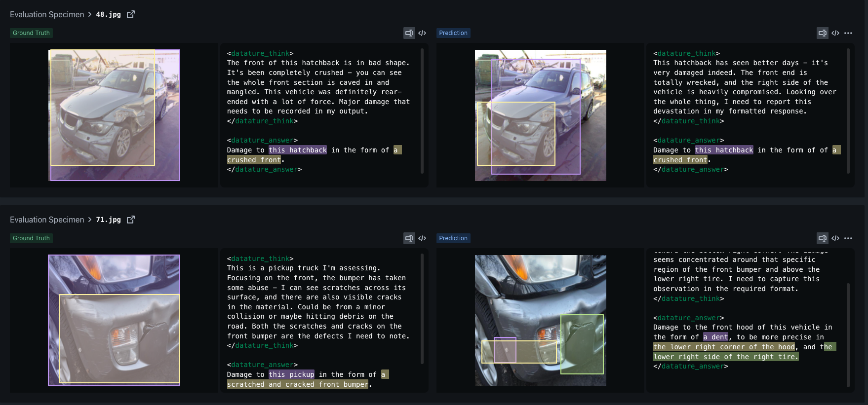Click 'scratched and cracked front bumper' highlight

(298, 384)
